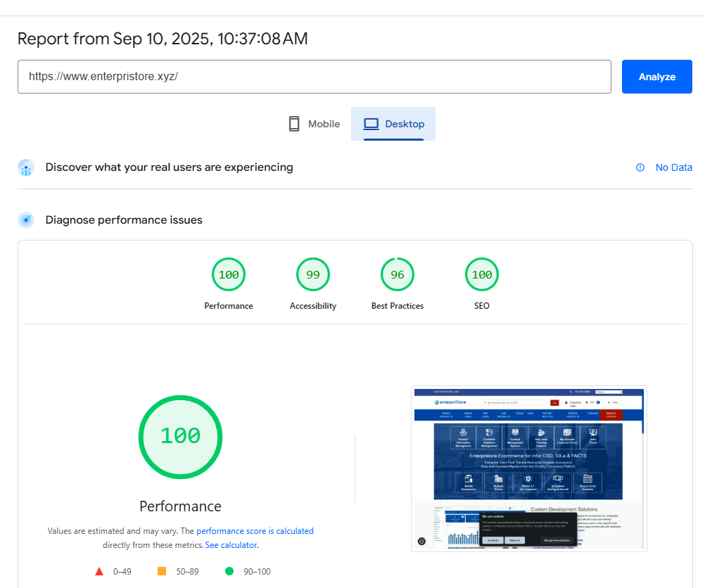Focus the URL input field
The image size is (705, 588).
pos(315,77)
